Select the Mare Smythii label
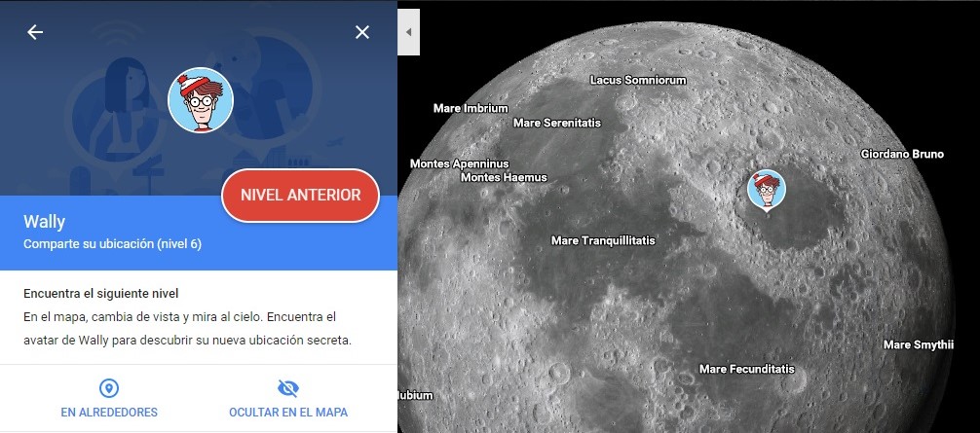The width and height of the screenshot is (980, 433). (919, 344)
